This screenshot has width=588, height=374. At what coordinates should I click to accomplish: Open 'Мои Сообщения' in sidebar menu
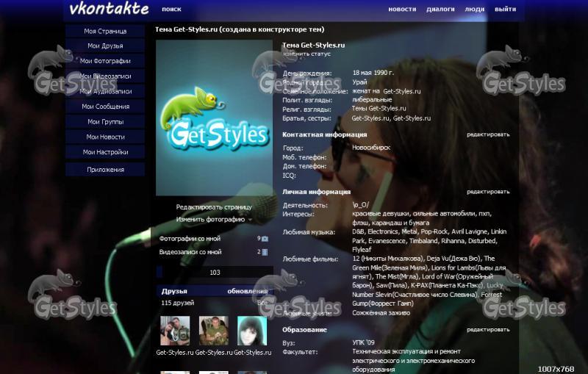tap(105, 107)
